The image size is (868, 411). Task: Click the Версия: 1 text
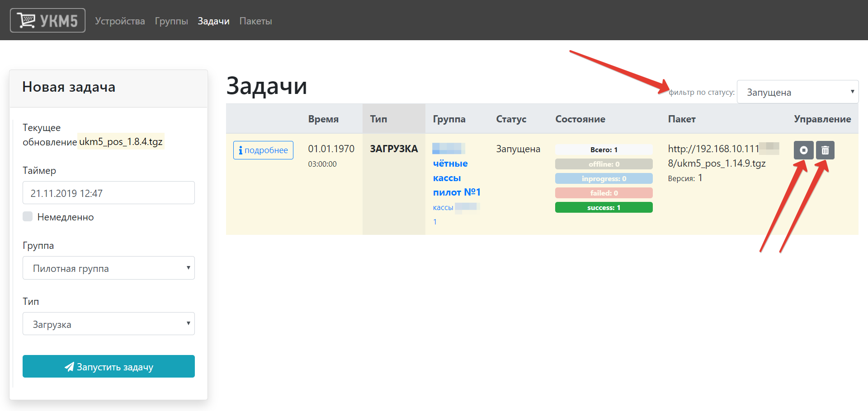(685, 178)
